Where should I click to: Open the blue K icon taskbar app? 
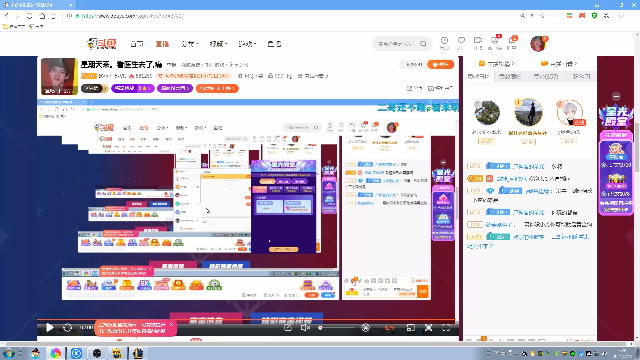76,353
